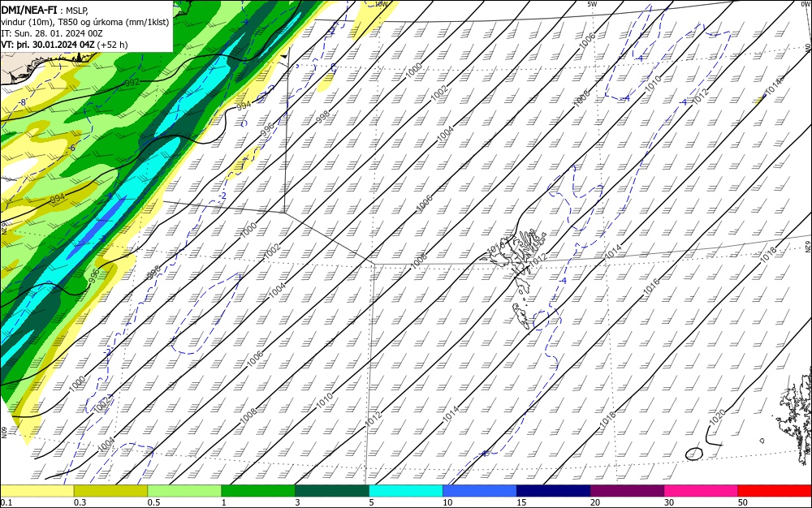The image size is (812, 508).
Task: Select the green 1–3 legend color
Action: [x=258, y=491]
